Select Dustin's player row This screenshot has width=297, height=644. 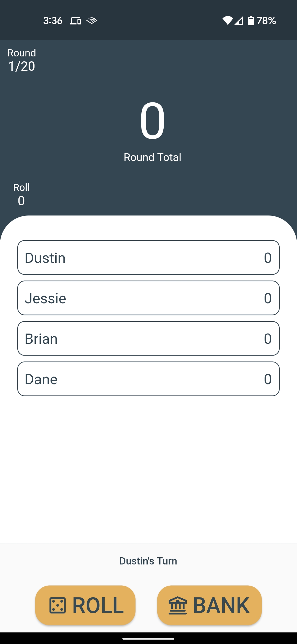[x=148, y=258]
